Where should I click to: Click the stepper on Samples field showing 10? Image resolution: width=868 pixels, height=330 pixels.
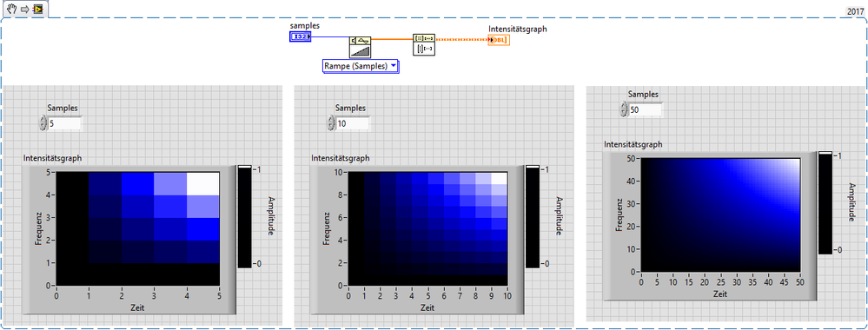(x=332, y=123)
